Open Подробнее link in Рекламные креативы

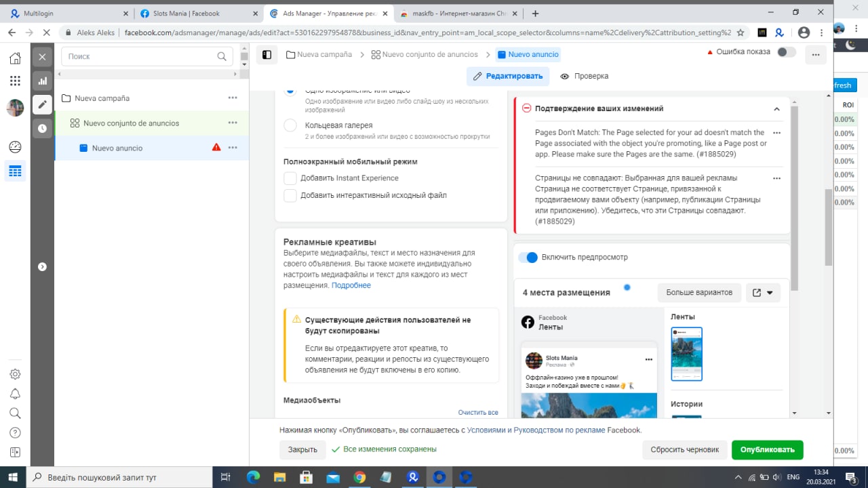(351, 285)
